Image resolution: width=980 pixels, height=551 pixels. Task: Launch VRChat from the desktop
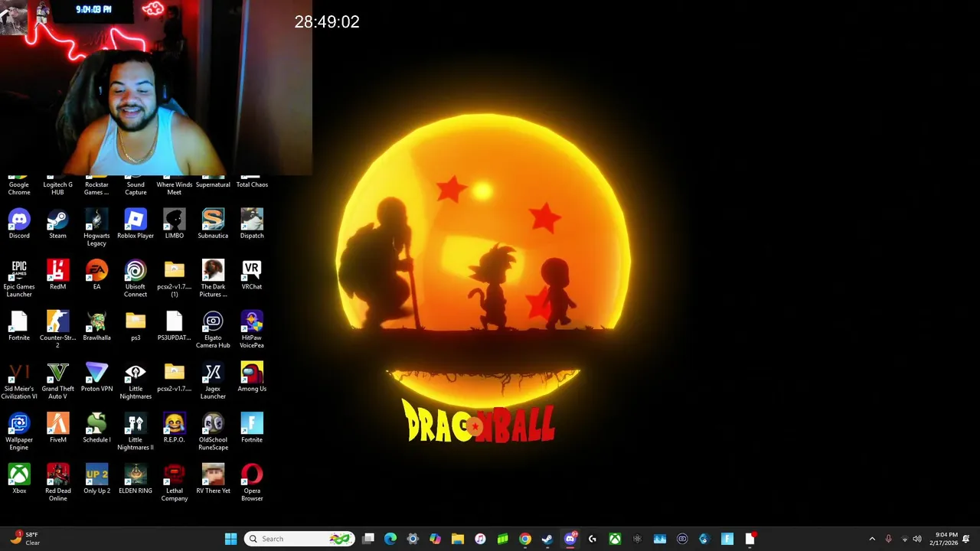pos(252,275)
